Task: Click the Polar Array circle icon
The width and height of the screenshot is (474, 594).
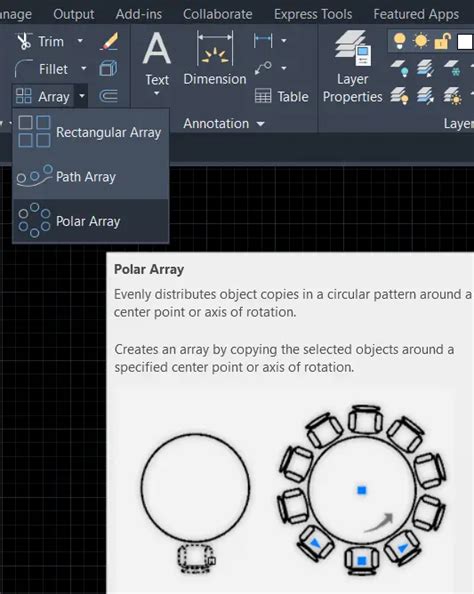Action: click(34, 220)
